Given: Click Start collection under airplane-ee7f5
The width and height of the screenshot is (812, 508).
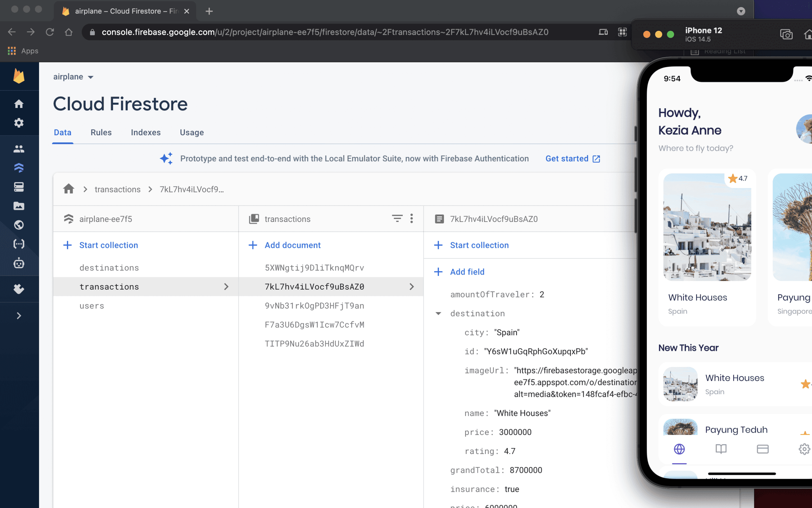Looking at the screenshot, I should click(101, 245).
